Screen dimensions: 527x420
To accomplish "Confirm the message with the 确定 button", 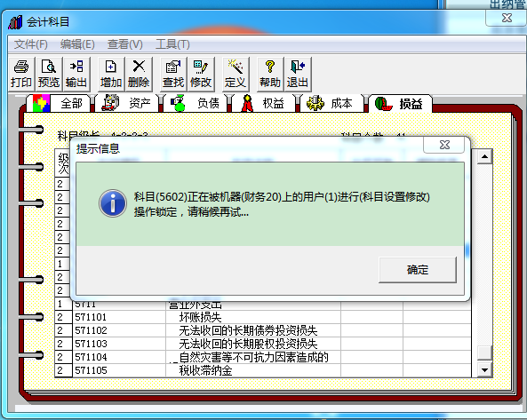I will point(418,270).
